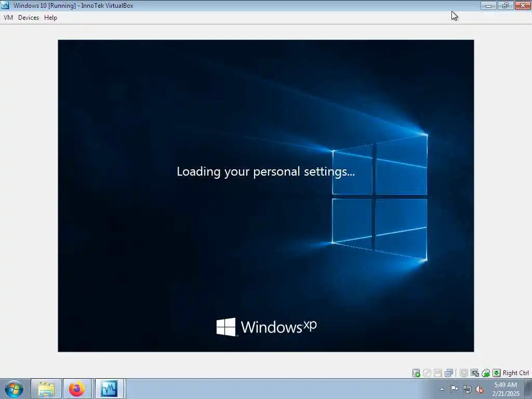The image size is (532, 399).
Task: Click the muted volume tray icon
Action: click(x=480, y=390)
